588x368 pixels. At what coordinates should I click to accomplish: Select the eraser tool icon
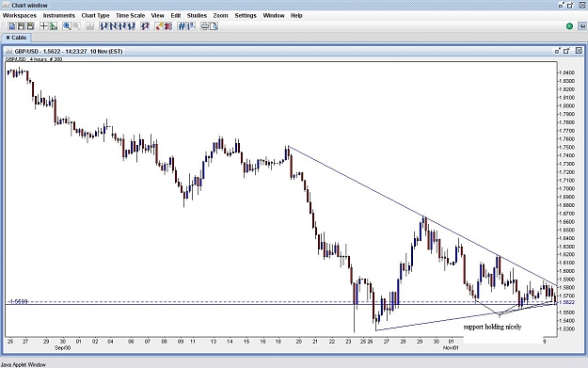click(159, 26)
